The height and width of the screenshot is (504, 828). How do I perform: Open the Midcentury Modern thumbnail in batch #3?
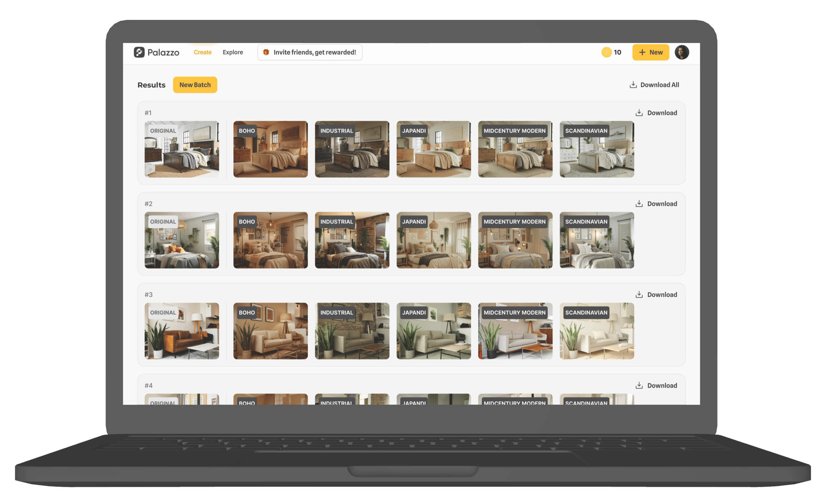coord(515,331)
